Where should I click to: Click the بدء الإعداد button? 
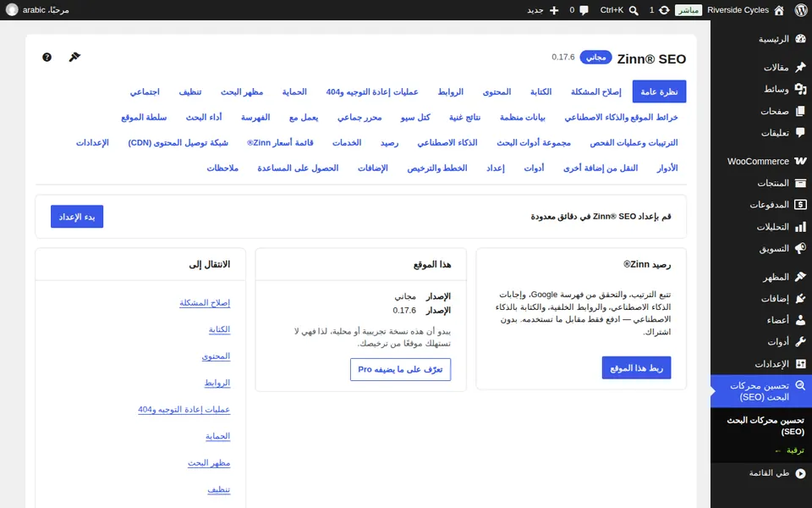(x=77, y=217)
